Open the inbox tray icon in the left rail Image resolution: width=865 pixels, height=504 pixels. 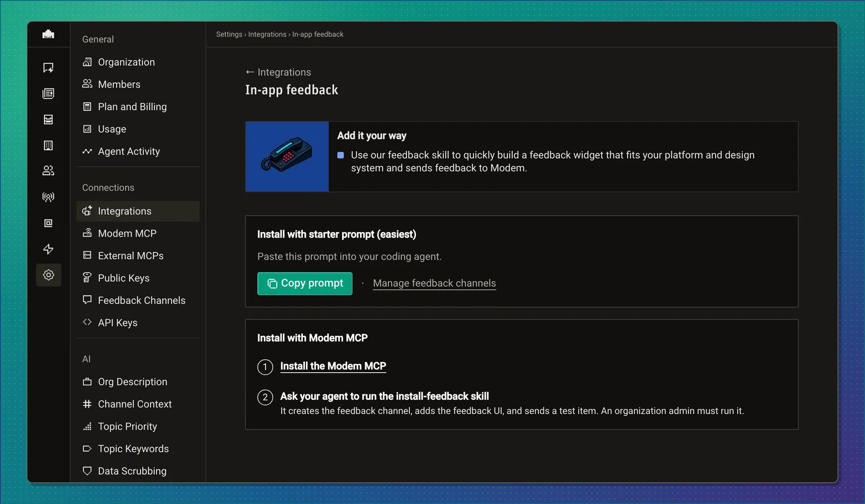[x=48, y=119]
